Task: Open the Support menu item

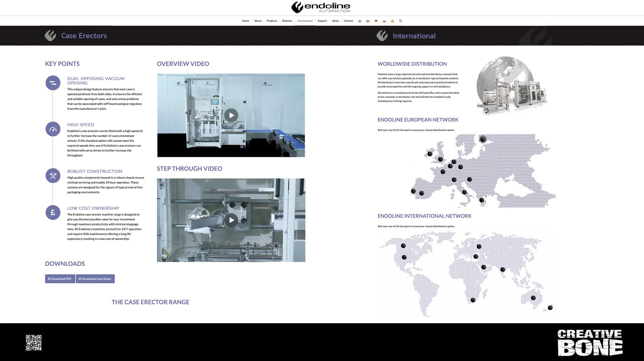Action: click(322, 21)
